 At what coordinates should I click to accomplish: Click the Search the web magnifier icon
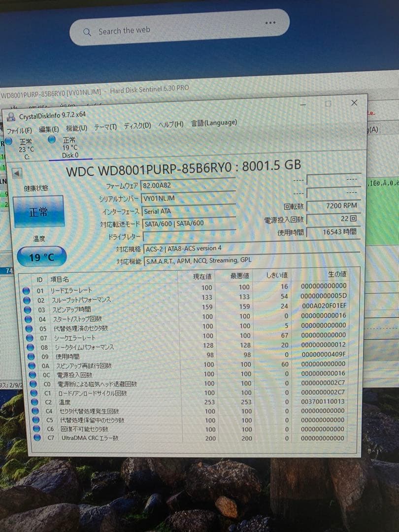(87, 32)
